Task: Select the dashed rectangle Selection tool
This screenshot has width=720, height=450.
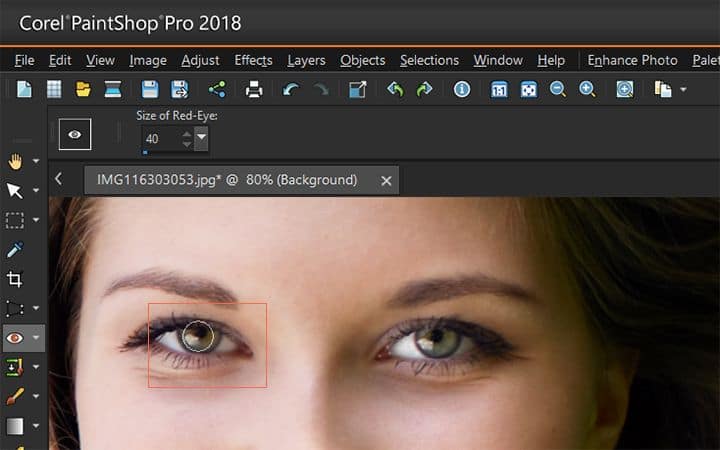Action: (x=15, y=220)
